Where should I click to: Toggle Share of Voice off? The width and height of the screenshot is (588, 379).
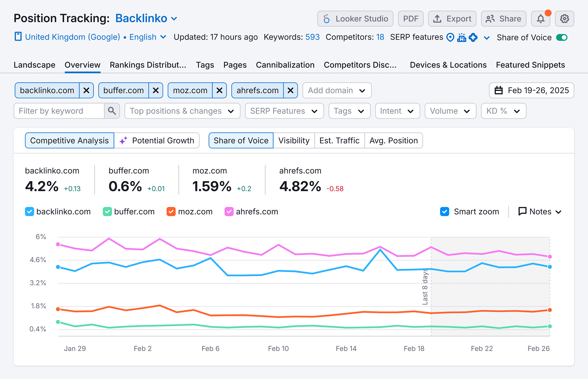point(562,37)
